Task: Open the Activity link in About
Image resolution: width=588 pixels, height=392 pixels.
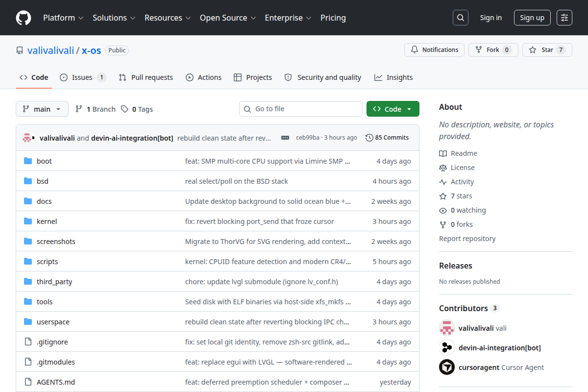Action: [x=457, y=182]
